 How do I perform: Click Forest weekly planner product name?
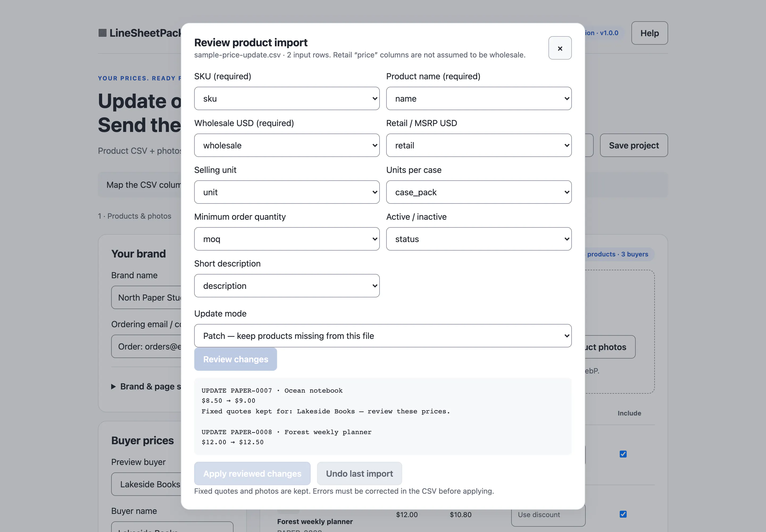(x=315, y=521)
